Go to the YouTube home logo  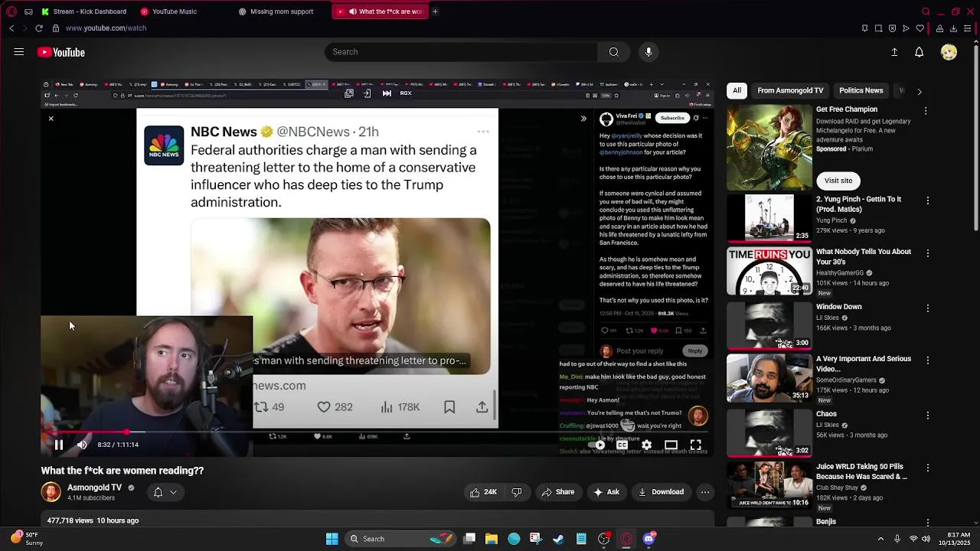[61, 52]
